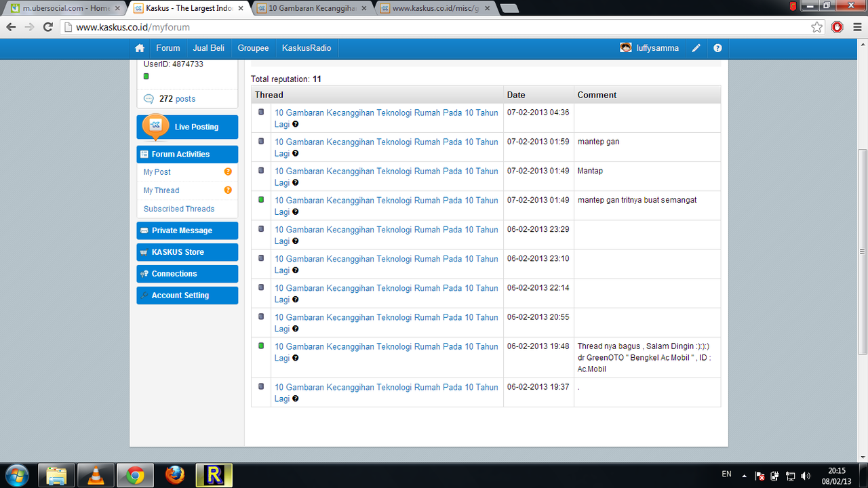Open thread link commented 'mantep gan'
This screenshot has width=868, height=488.
386,147
